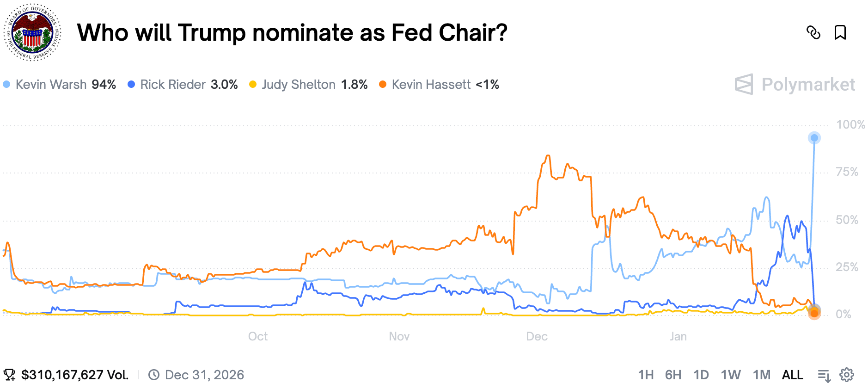This screenshot has height=383, width=868.
Task: Copy the market link icon
Action: 813,33
